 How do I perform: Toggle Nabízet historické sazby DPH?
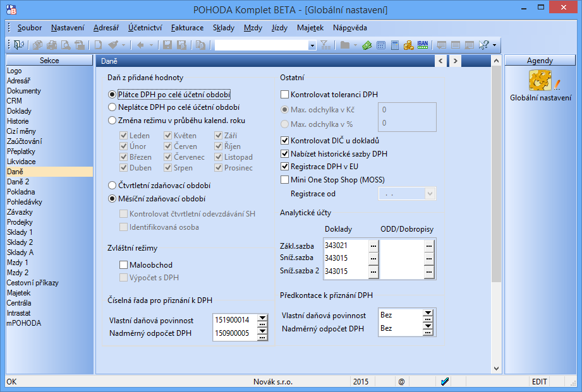click(x=285, y=153)
